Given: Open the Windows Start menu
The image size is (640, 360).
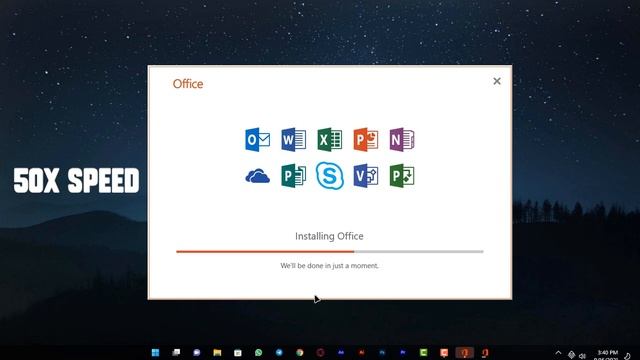Looking at the screenshot, I should tap(156, 353).
